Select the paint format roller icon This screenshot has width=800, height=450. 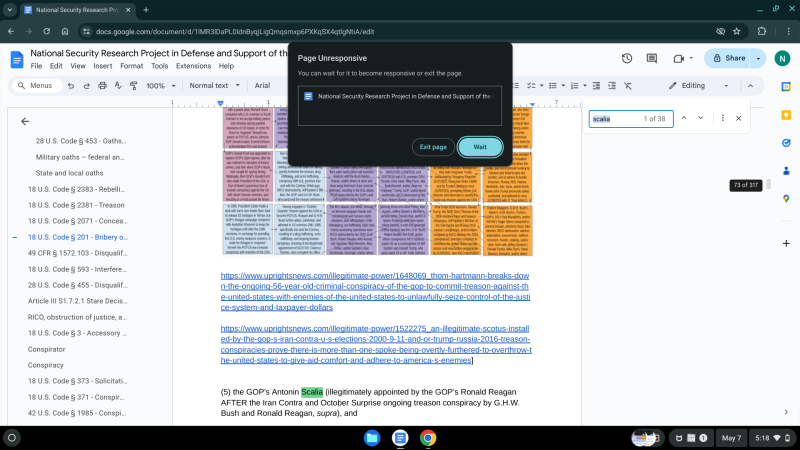point(122,86)
